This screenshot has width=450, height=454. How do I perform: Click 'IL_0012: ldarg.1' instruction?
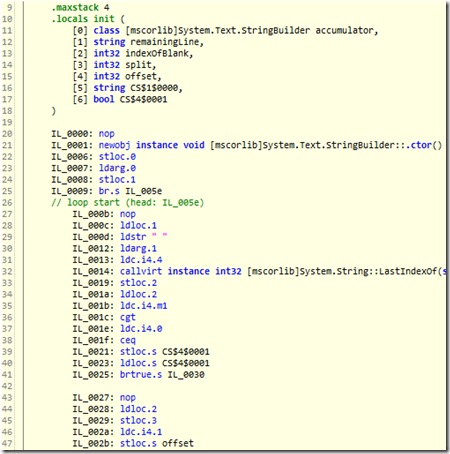pos(115,248)
